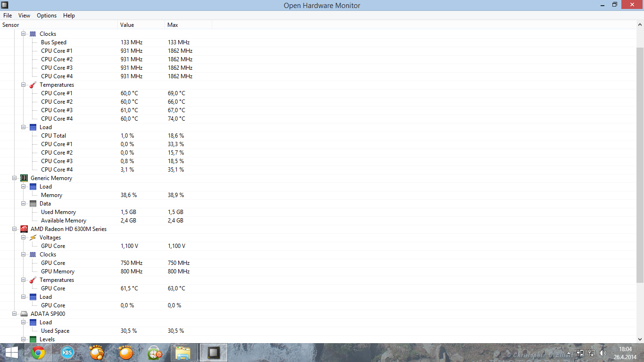Click the Sensor column header

[59, 25]
